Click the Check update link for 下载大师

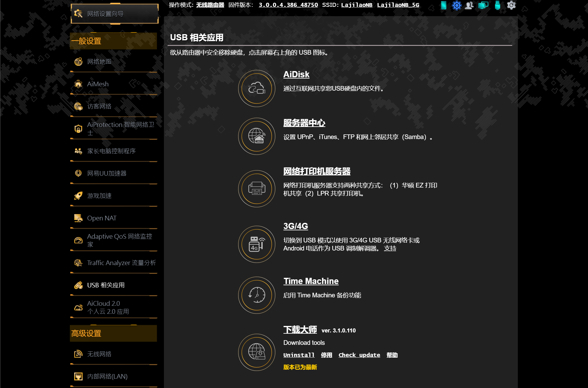pos(359,355)
